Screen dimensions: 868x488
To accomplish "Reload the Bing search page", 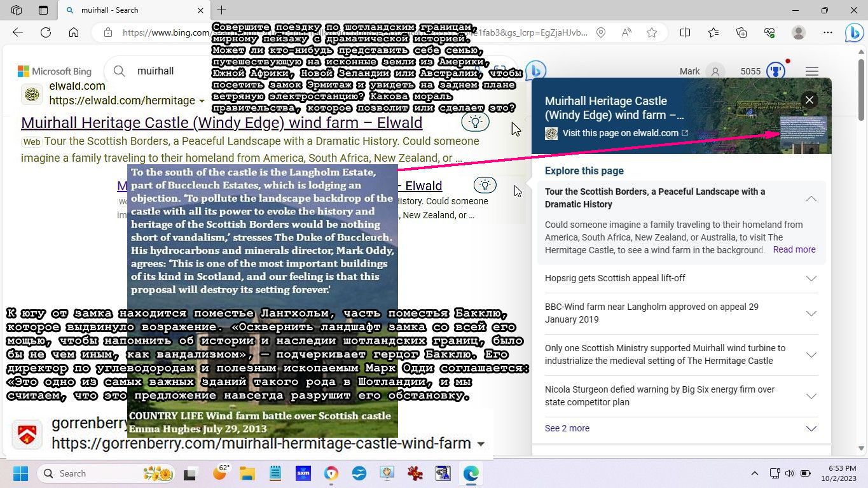I will pos(46,32).
